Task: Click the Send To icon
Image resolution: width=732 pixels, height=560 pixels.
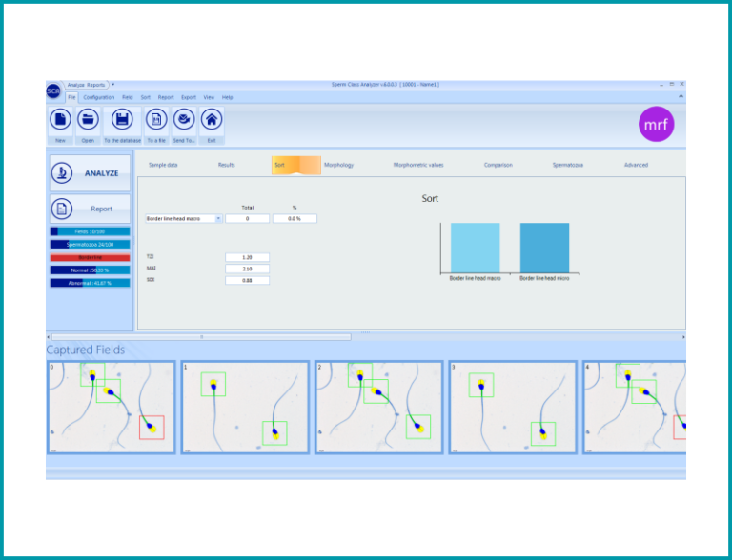Action: pyautogui.click(x=184, y=120)
